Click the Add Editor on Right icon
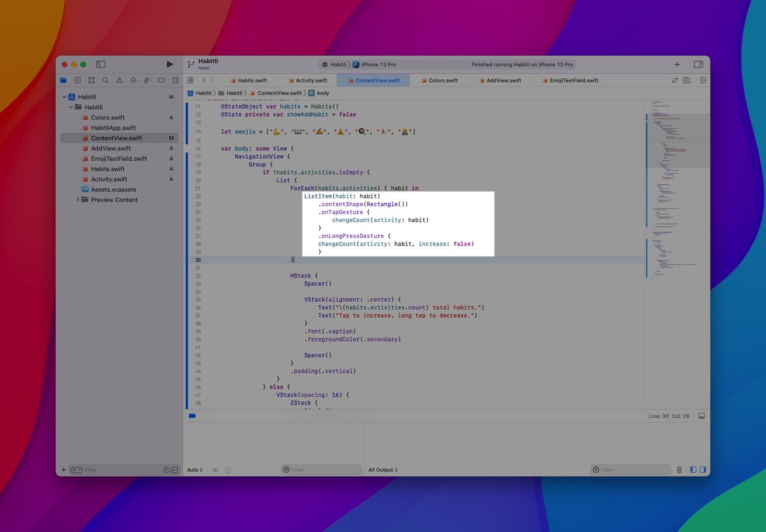 pos(703,80)
